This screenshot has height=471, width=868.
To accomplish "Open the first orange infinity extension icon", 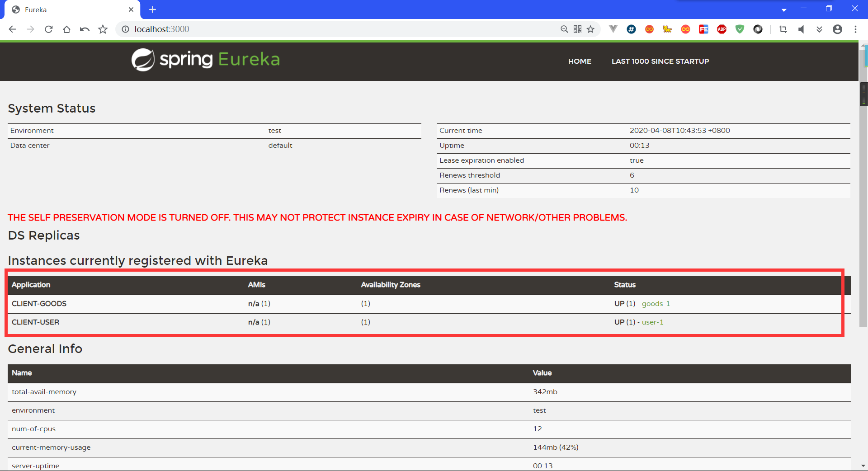I will pyautogui.click(x=649, y=29).
